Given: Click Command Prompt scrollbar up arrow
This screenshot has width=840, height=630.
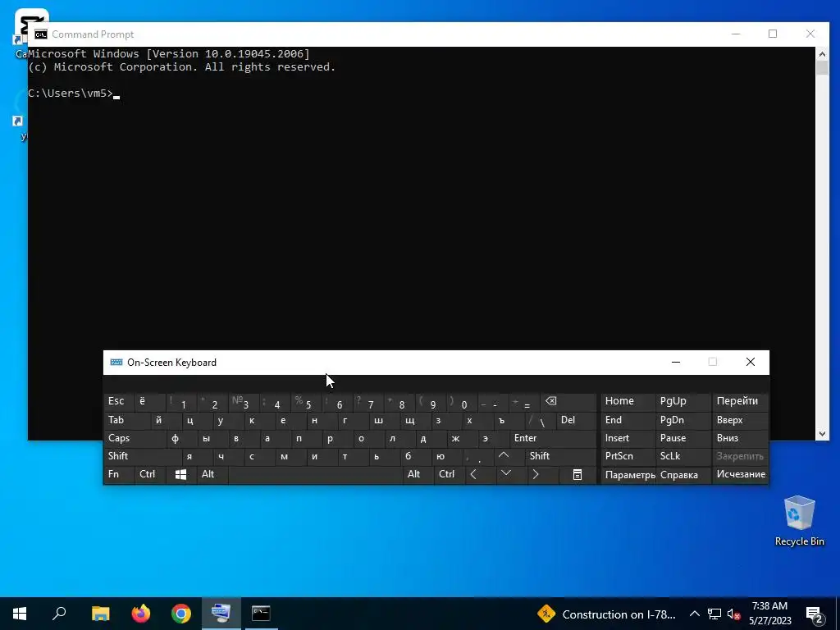Looking at the screenshot, I should click(822, 53).
